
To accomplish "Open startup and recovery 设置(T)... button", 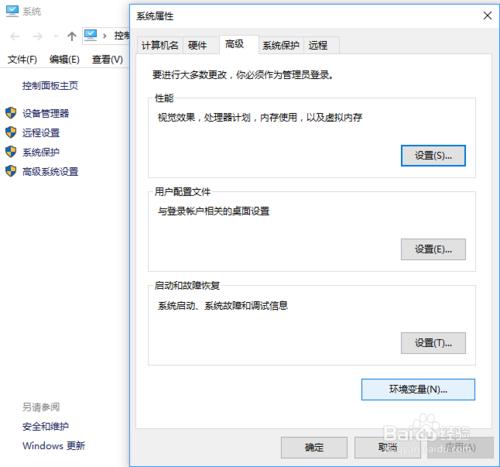I will coord(433,343).
